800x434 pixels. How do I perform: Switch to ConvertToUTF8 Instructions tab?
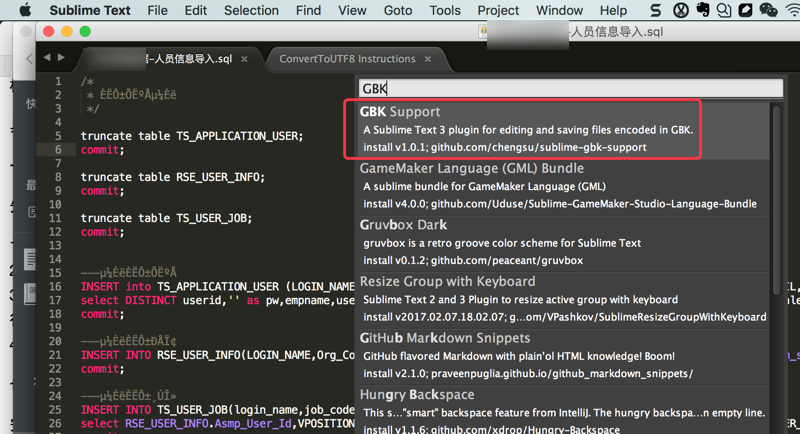tap(347, 59)
